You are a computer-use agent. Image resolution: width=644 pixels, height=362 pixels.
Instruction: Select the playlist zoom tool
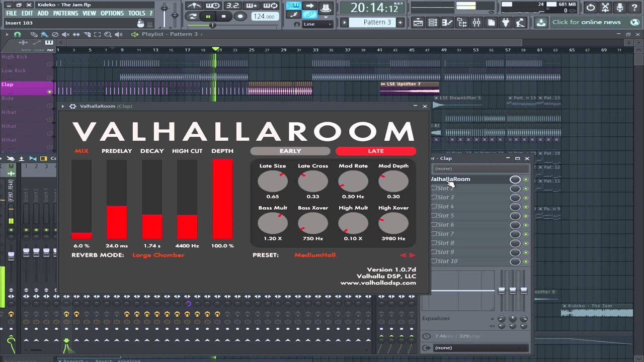click(108, 34)
